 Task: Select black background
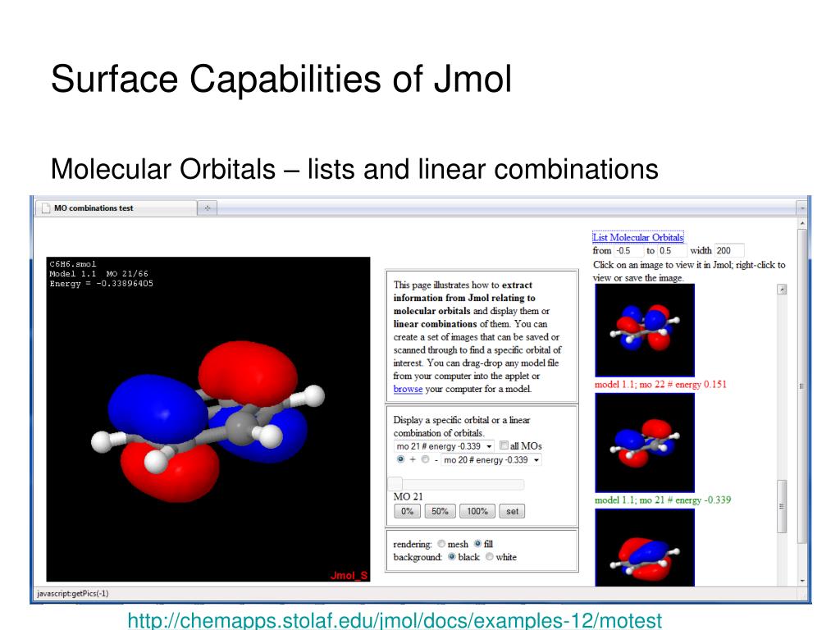coord(452,557)
